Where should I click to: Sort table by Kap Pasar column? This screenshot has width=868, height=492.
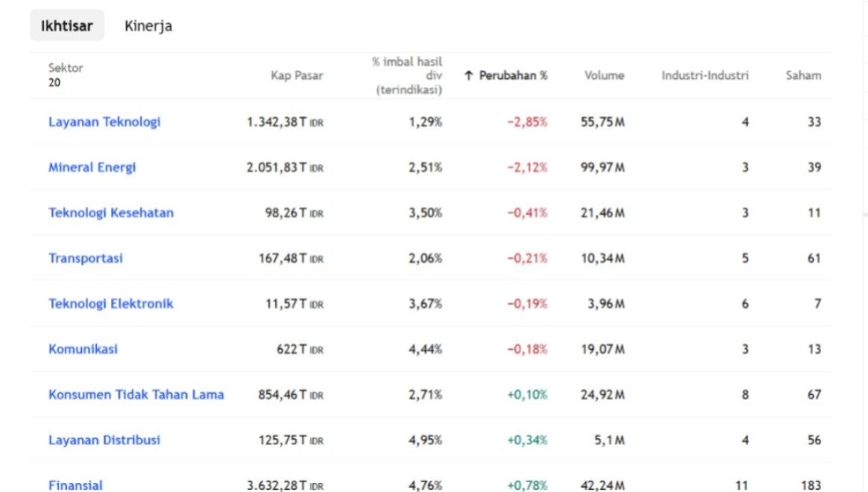click(x=297, y=75)
